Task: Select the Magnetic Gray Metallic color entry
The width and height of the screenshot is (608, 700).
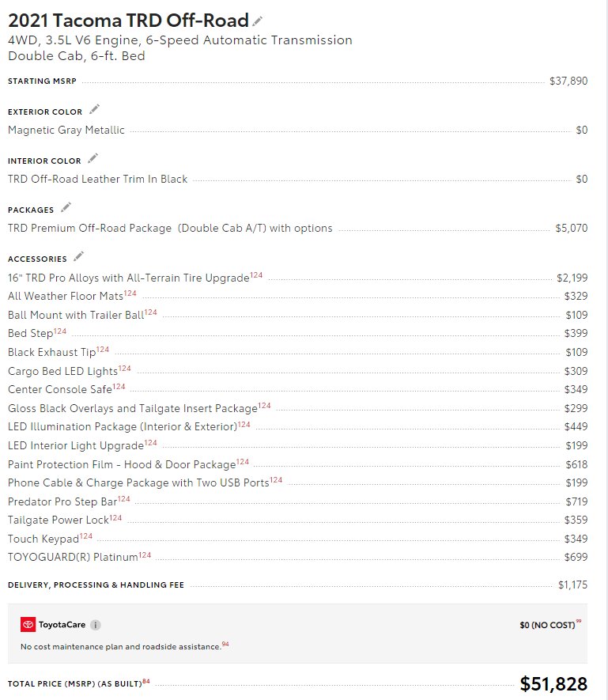Action: point(66,130)
